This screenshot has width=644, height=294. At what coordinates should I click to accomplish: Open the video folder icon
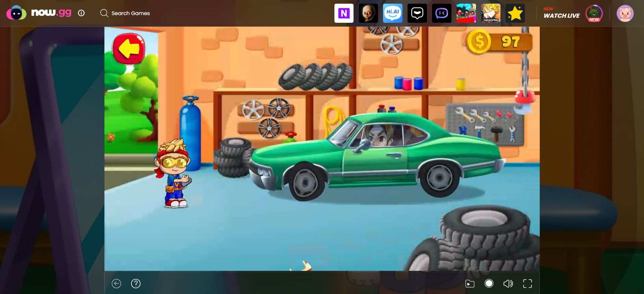pos(470,284)
